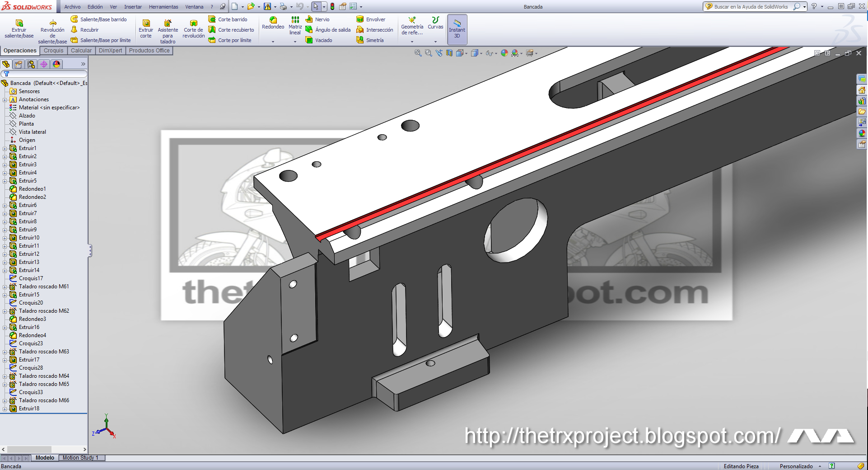This screenshot has height=470, width=868.
Task: Open the Redondeo dropdown arrow
Action: pos(273,42)
